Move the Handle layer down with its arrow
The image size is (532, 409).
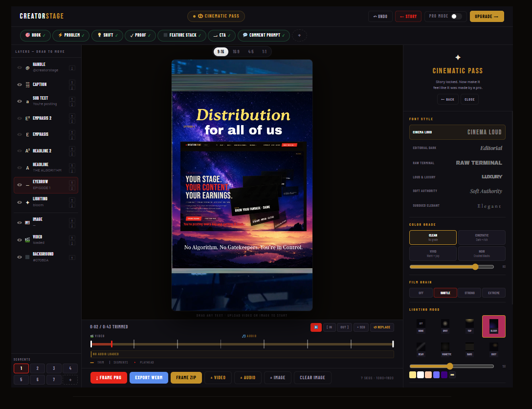pos(72,68)
